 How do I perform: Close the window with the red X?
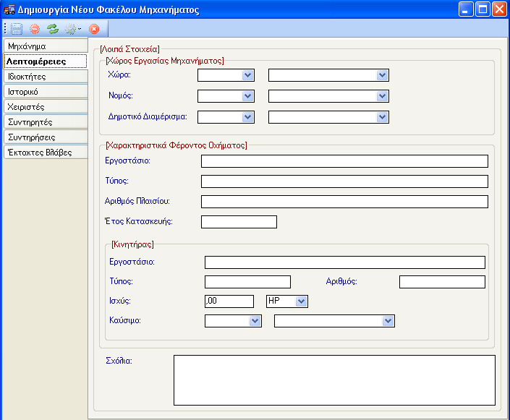(x=499, y=9)
